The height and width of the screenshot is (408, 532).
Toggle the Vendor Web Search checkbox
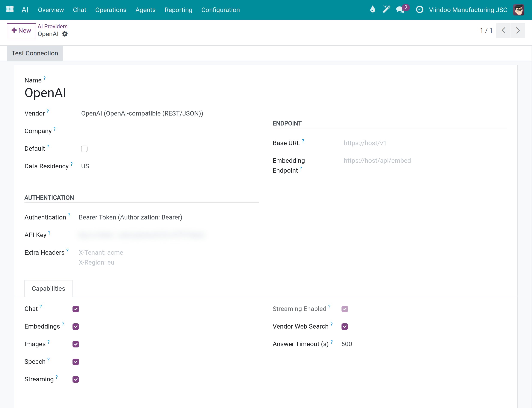tap(345, 327)
